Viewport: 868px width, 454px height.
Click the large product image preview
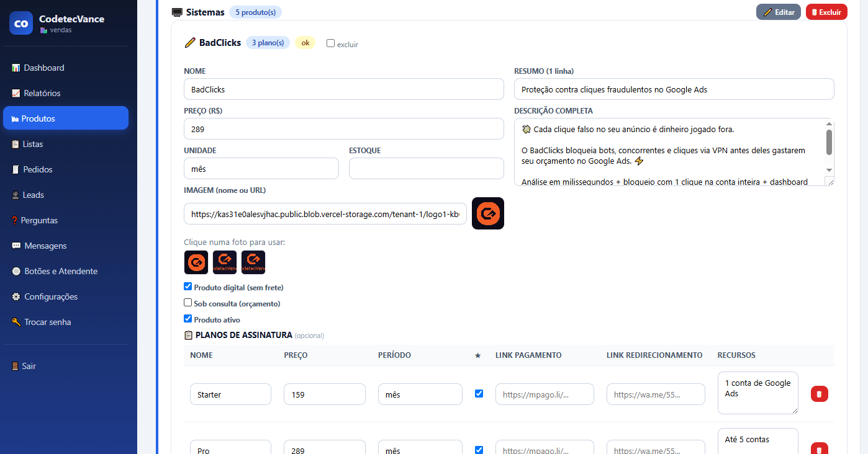[x=488, y=213]
